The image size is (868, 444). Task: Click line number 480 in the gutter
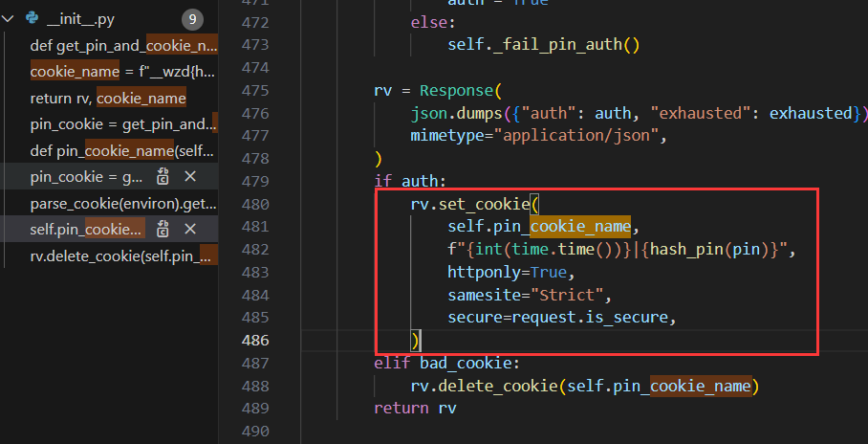(x=257, y=204)
